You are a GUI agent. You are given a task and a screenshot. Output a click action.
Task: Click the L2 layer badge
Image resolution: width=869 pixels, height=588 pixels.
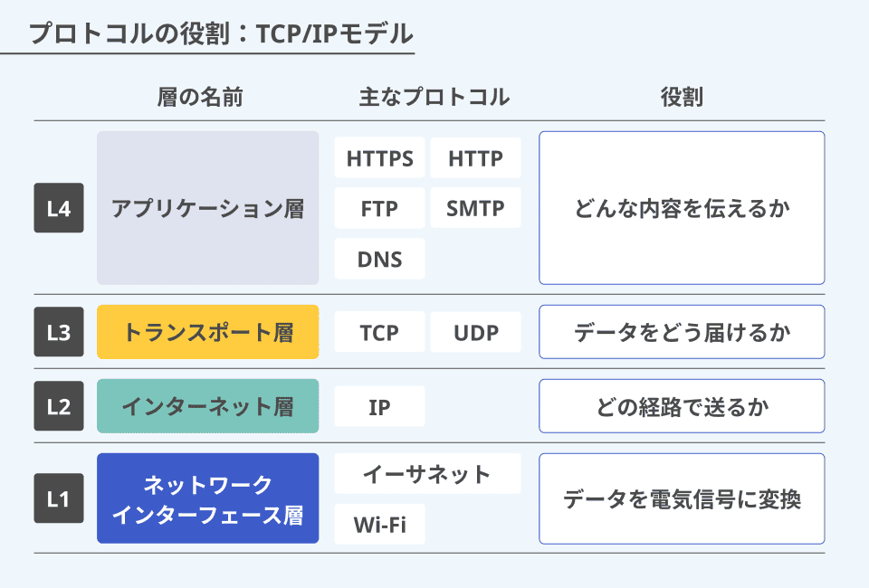tap(59, 406)
